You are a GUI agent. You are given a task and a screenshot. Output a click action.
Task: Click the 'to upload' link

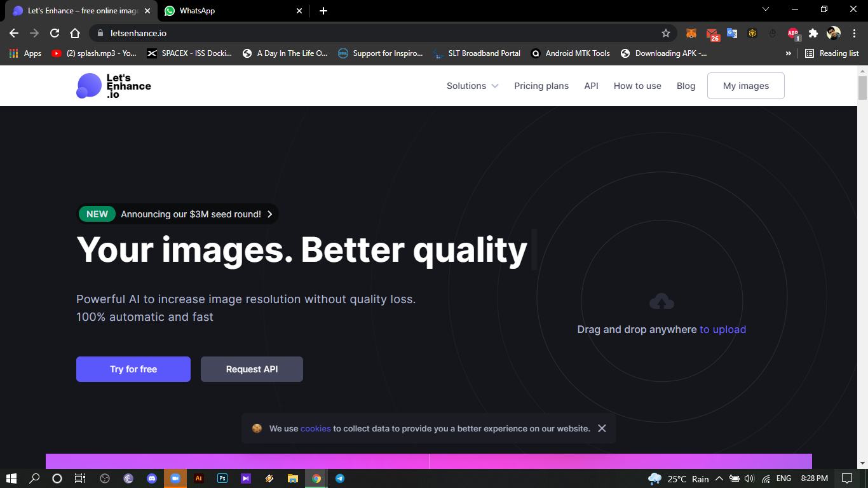click(722, 329)
